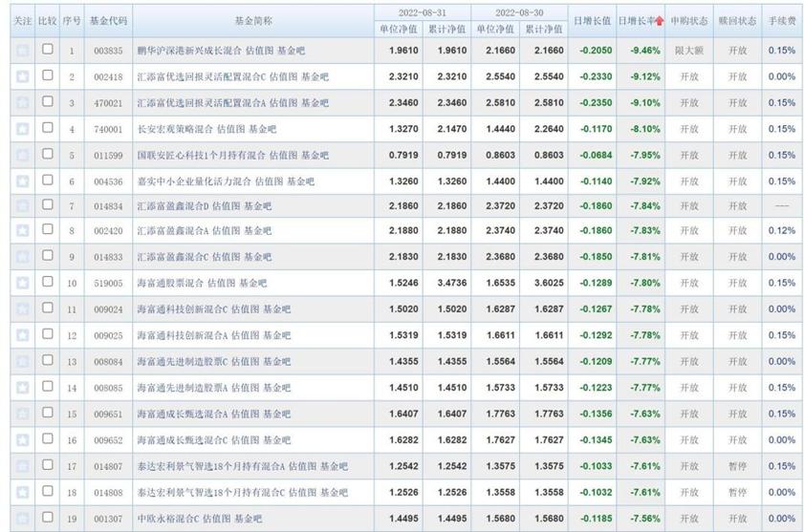Viewport: 804px width, 532px height.
Task: Enable compare checkbox in row 19
Action: point(48,517)
